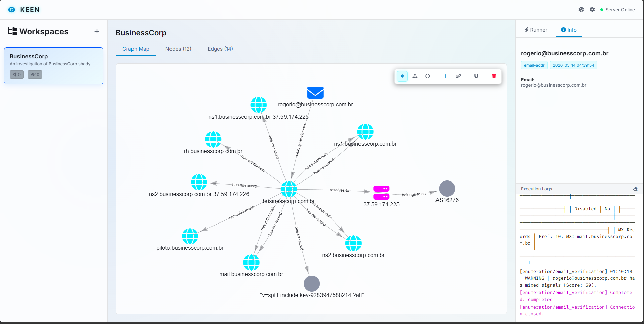The image size is (644, 324).
Task: Select the rogerio email envelope node
Action: pyautogui.click(x=315, y=93)
